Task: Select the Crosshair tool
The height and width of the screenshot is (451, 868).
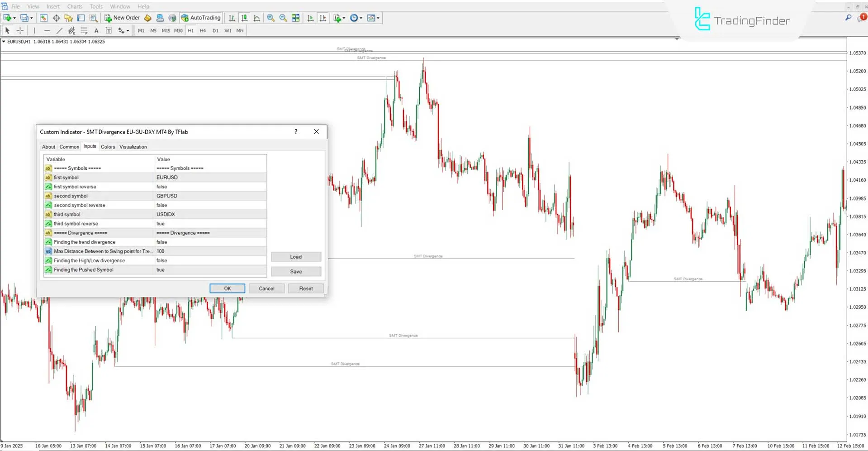Action: tap(20, 30)
